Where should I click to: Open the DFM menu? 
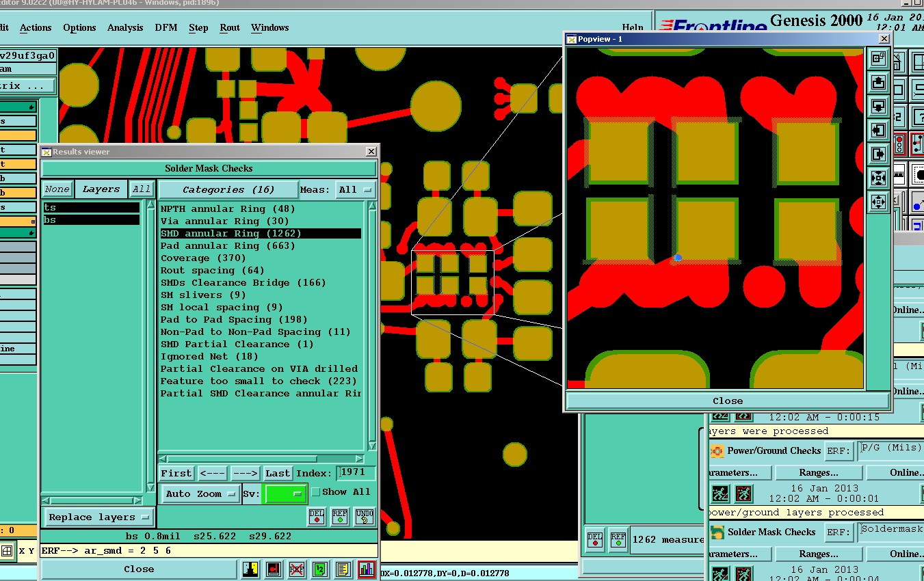tap(166, 28)
